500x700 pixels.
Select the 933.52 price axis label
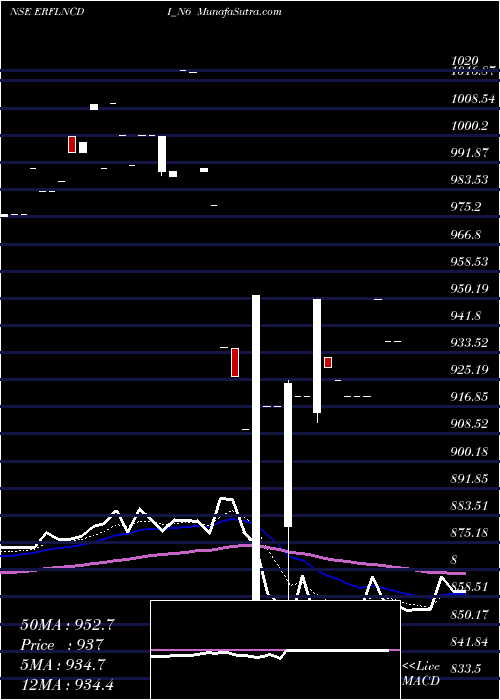point(469,343)
